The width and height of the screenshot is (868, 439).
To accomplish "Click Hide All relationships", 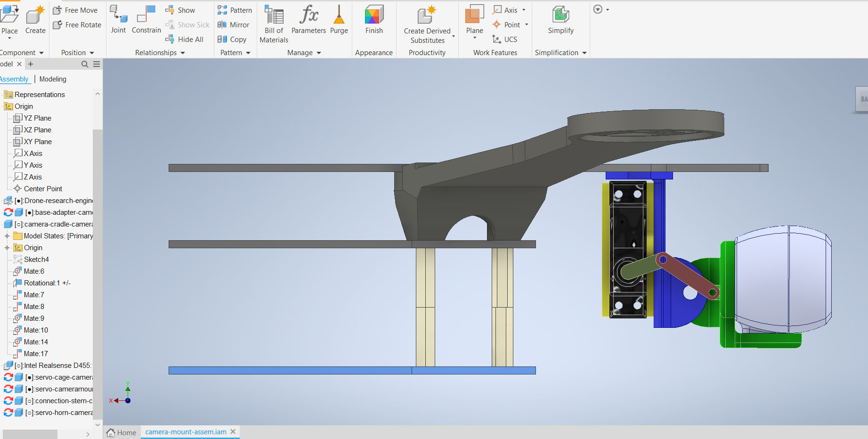I will point(185,40).
